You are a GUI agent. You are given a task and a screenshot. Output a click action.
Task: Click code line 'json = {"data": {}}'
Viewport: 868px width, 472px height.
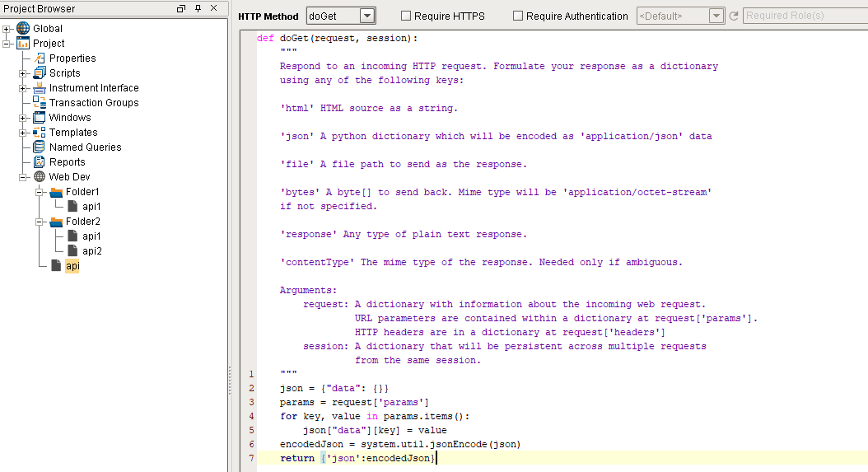(x=334, y=388)
